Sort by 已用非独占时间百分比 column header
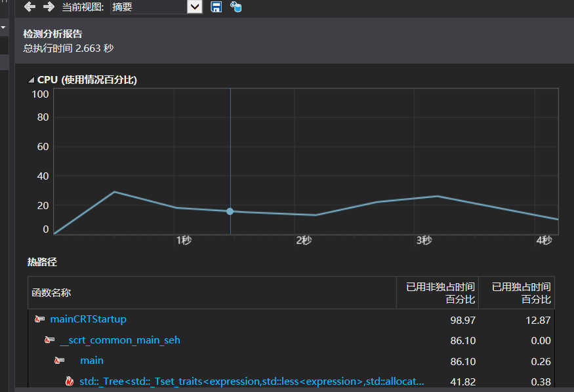 point(438,292)
